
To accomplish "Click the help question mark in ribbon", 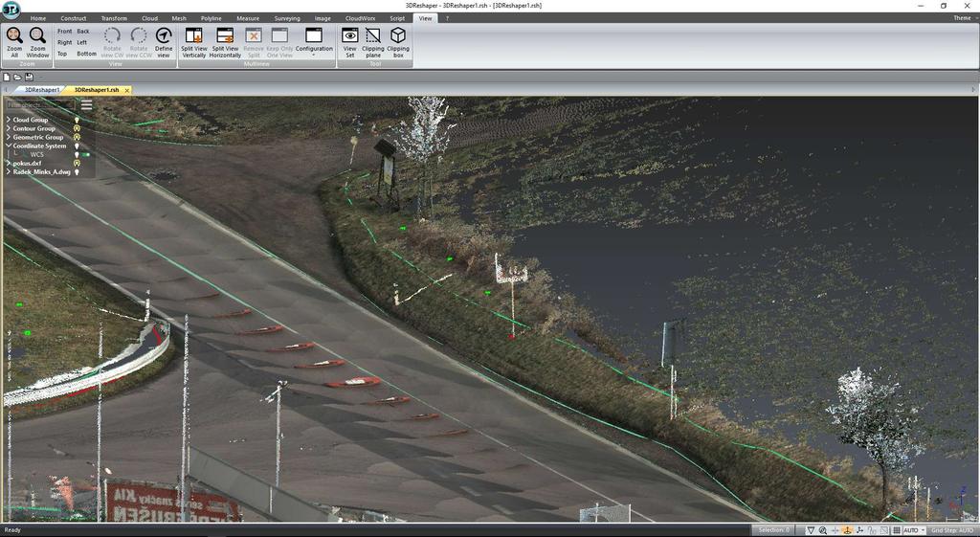I will coord(447,18).
